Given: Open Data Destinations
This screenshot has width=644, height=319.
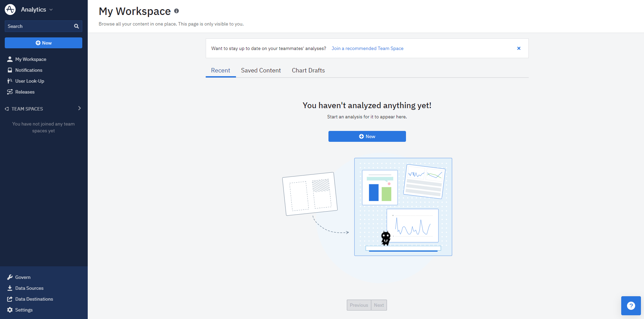Looking at the screenshot, I should coord(34,299).
